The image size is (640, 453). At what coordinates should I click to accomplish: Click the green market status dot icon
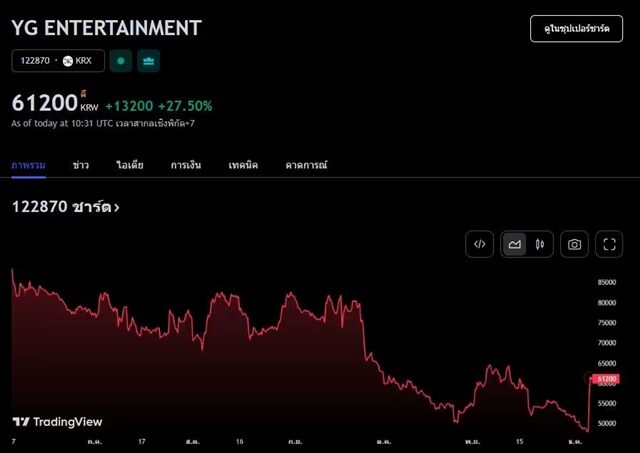click(x=121, y=61)
